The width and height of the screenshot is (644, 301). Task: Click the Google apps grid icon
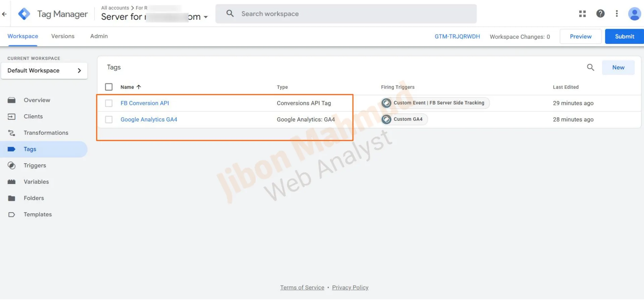tap(582, 14)
